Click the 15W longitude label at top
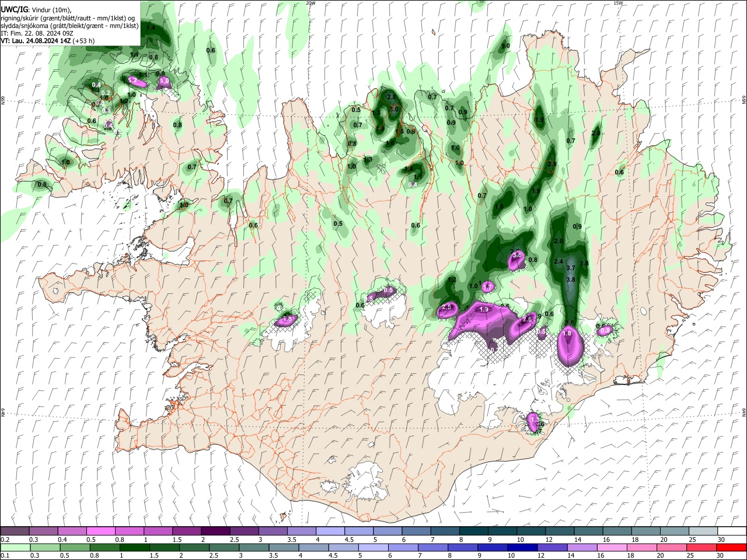Image resolution: width=747 pixels, height=560 pixels. coord(618,3)
